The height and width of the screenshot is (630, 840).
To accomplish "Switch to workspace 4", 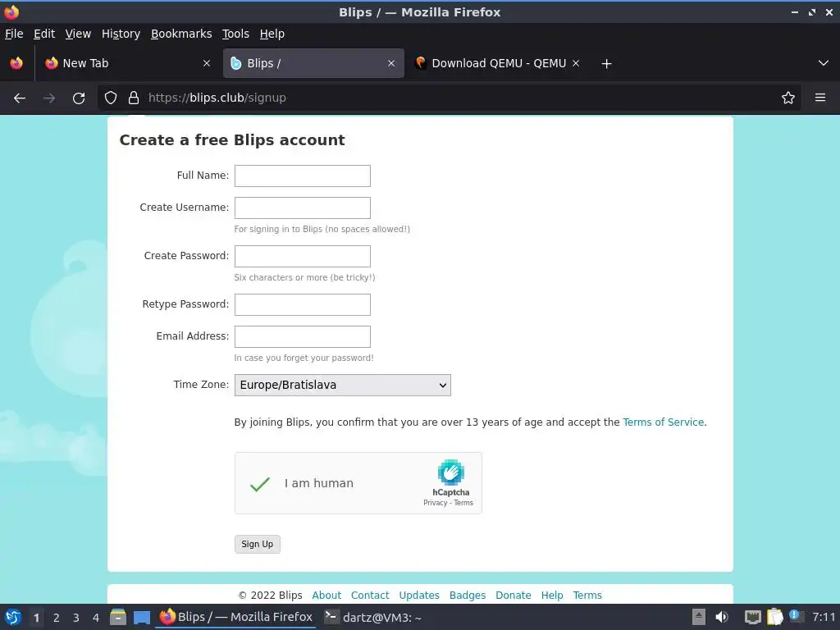I will pyautogui.click(x=96, y=618).
